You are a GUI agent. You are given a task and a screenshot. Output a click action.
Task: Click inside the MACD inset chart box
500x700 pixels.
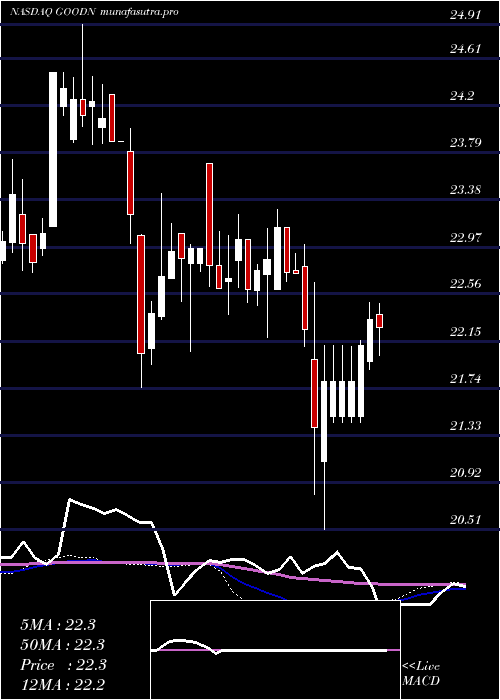pos(275,650)
